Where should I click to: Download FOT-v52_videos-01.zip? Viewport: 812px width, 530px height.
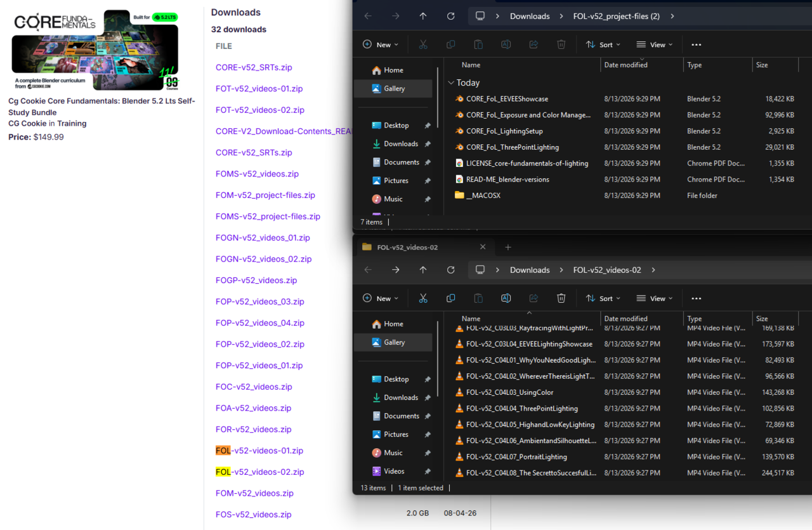[259, 89]
